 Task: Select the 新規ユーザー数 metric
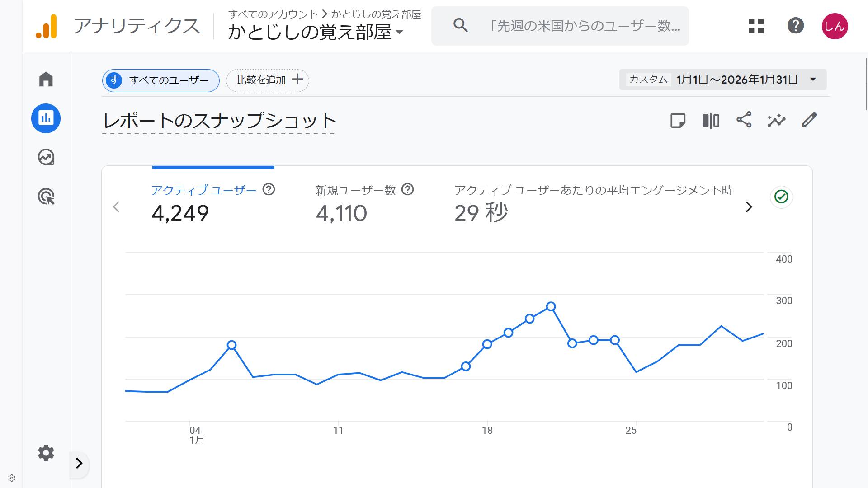point(355,190)
